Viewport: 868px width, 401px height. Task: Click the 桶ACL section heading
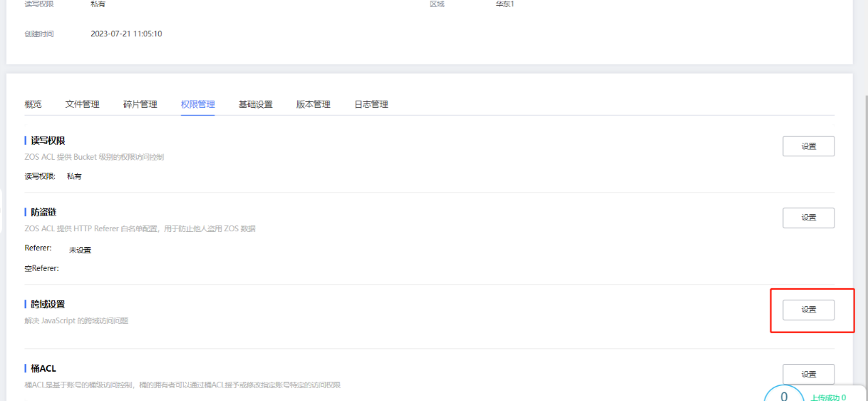(x=43, y=368)
